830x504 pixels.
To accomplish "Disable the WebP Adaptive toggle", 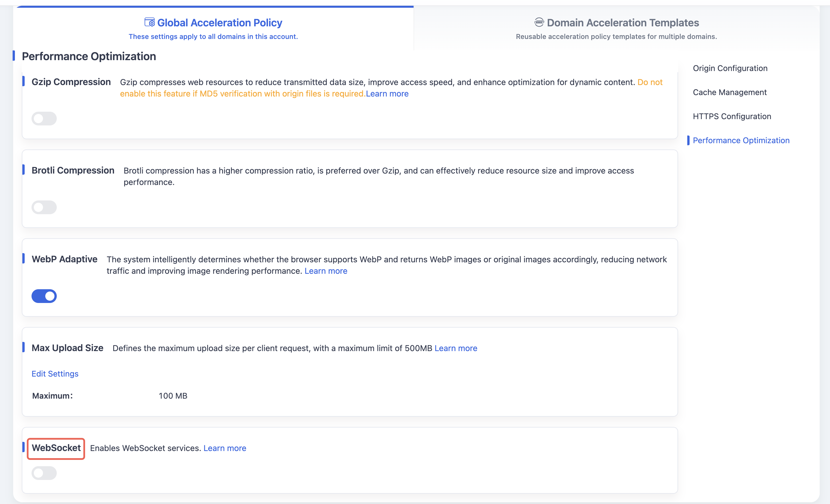I will (x=44, y=296).
